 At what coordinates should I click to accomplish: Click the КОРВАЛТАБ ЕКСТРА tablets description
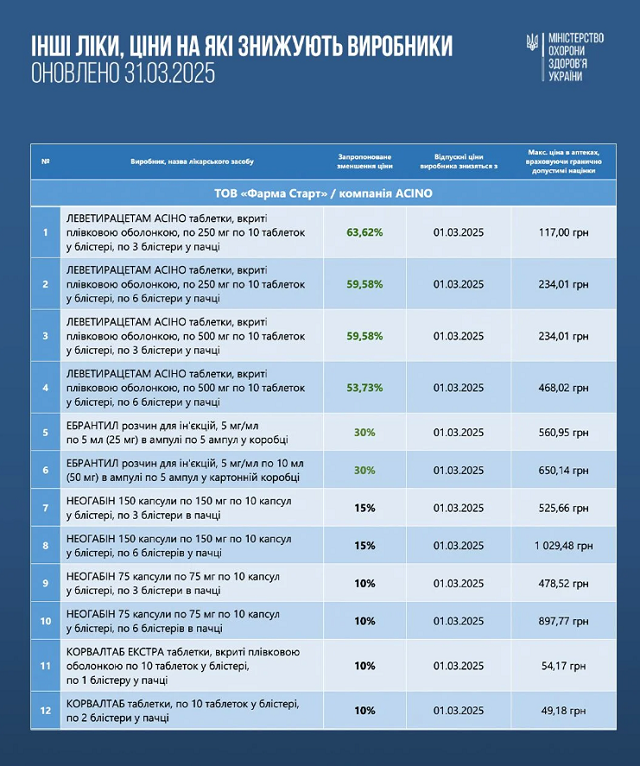[183, 666]
